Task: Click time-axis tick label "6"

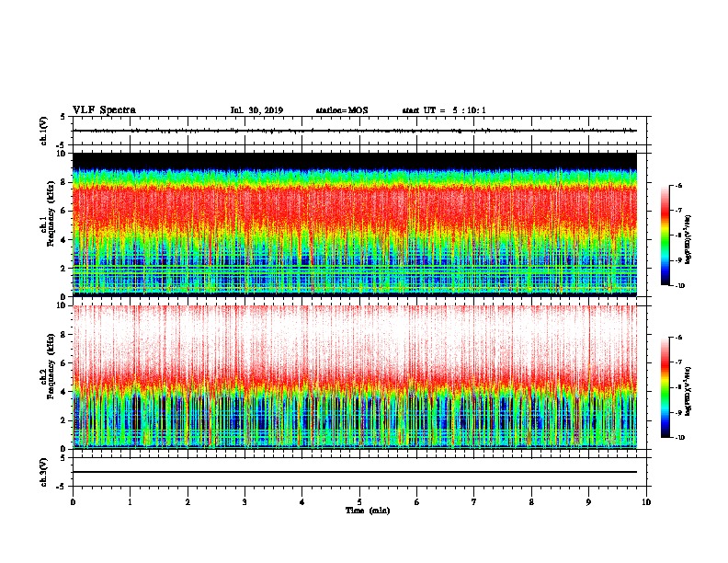Action: [x=417, y=502]
